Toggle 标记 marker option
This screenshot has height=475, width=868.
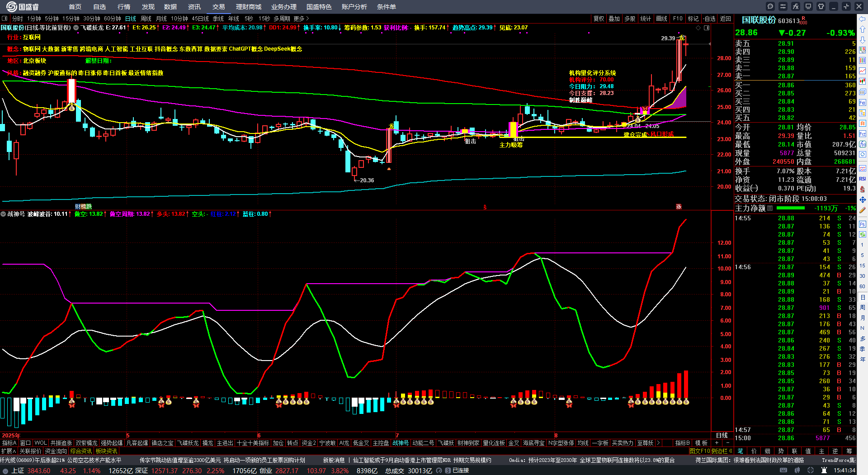pyautogui.click(x=693, y=19)
